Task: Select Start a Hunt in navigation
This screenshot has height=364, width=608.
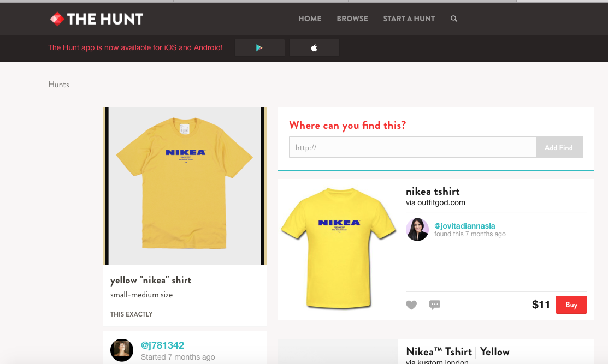Action: point(409,19)
